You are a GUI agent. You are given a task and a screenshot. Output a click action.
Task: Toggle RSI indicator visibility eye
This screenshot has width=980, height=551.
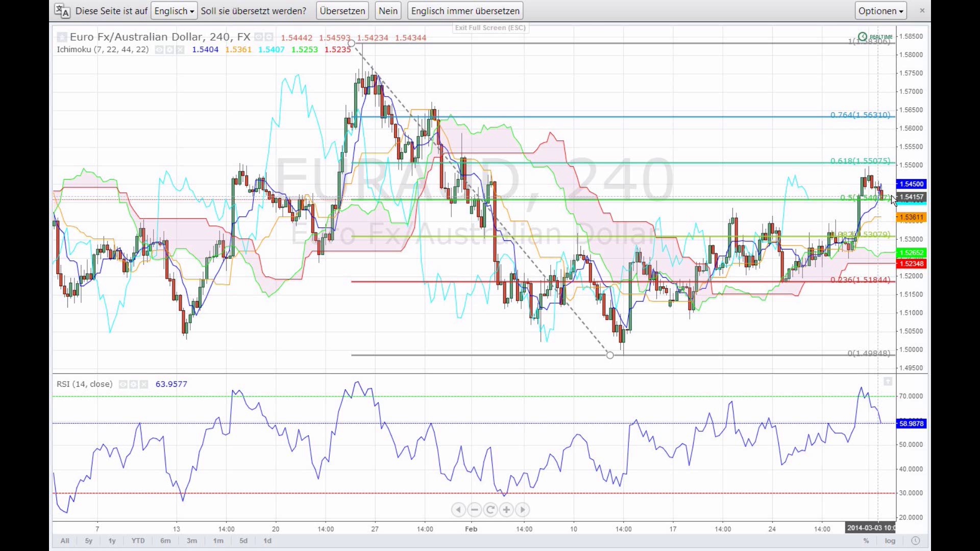click(x=123, y=385)
